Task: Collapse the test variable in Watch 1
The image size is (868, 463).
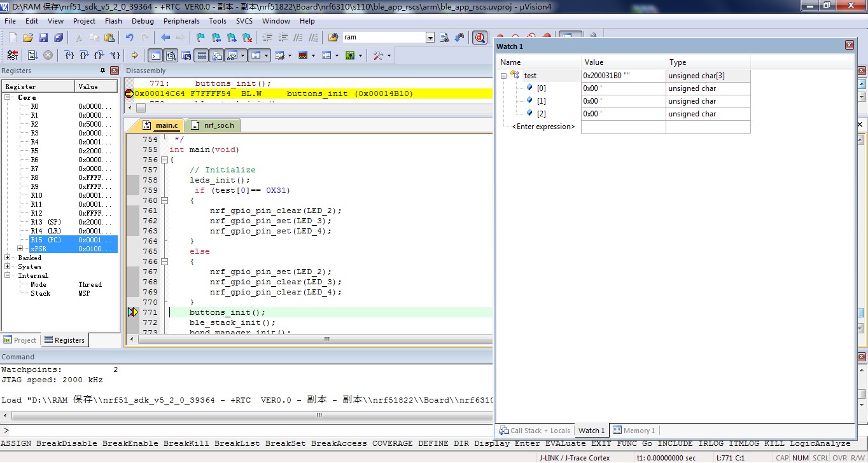Action: pos(504,76)
